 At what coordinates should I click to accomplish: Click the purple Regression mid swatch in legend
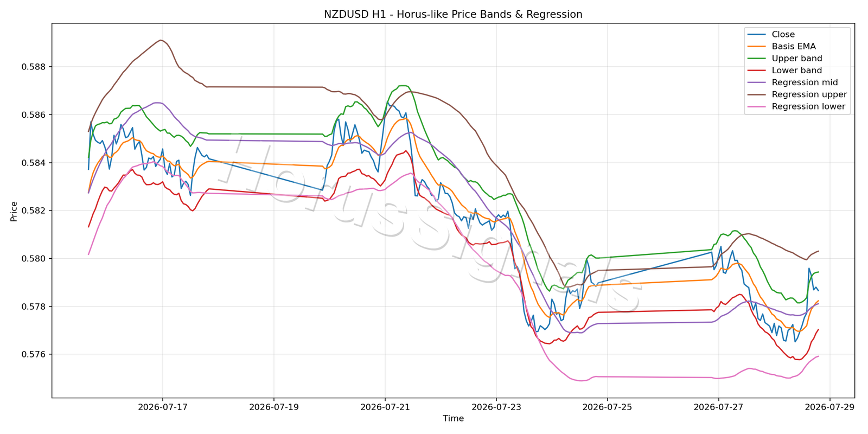tap(756, 82)
